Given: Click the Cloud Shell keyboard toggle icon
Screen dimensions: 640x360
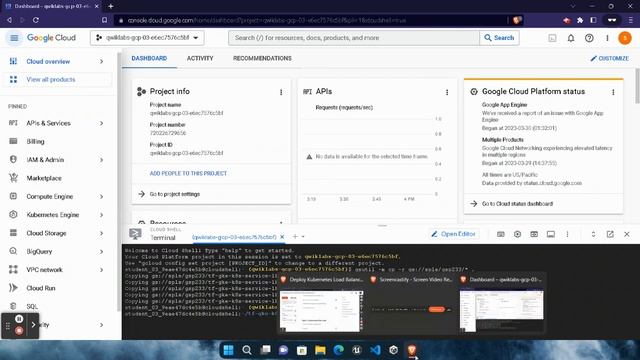Looking at the screenshot, I should point(501,234).
